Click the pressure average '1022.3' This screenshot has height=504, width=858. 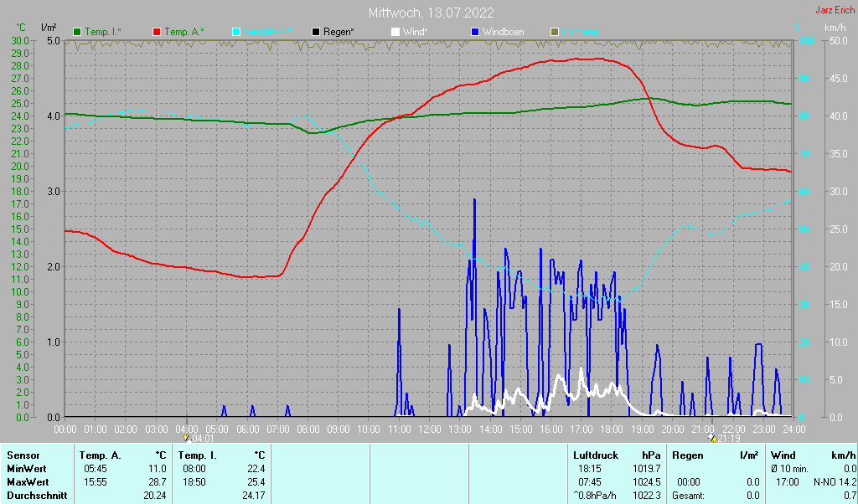(x=646, y=496)
